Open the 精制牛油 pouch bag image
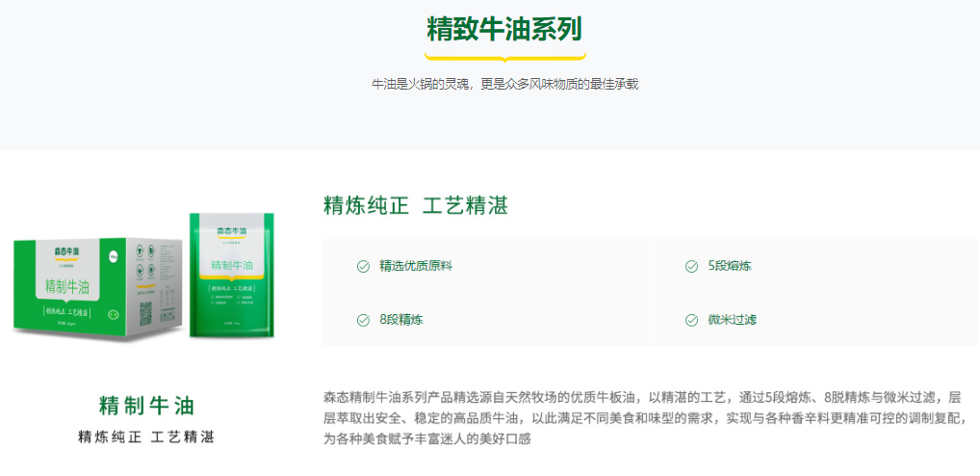Image resolution: width=980 pixels, height=476 pixels. click(232, 275)
